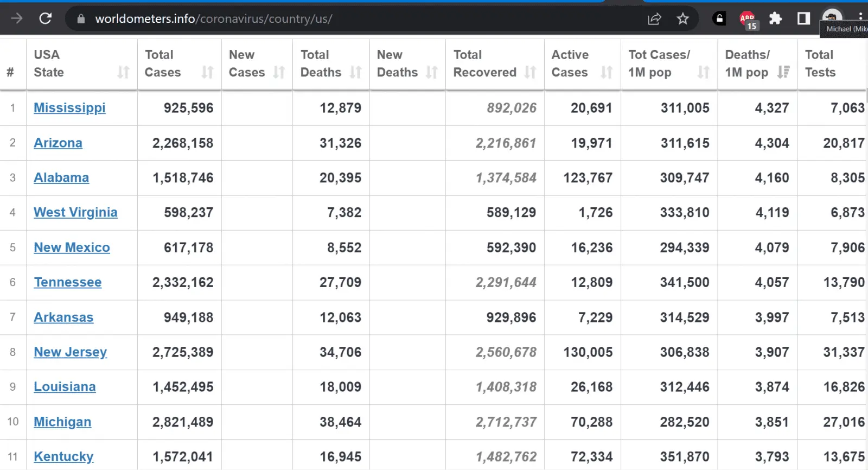
Task: Click the browser reload button
Action: click(46, 18)
